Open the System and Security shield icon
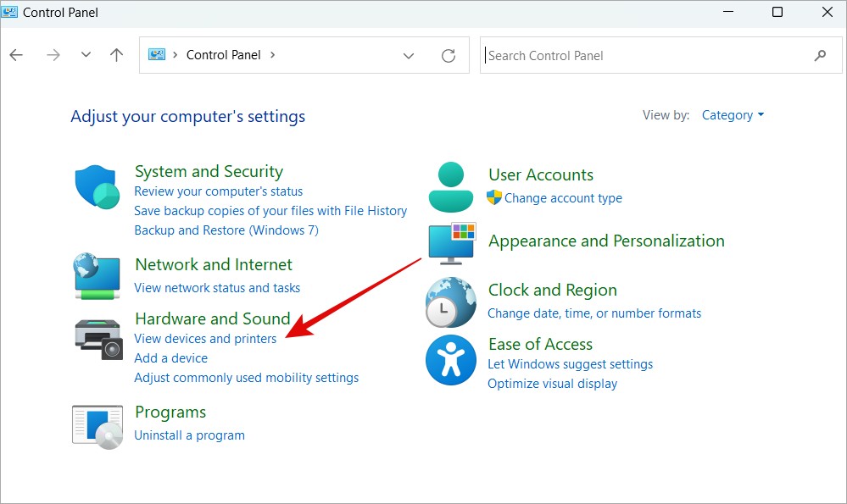847x504 pixels. 98,186
